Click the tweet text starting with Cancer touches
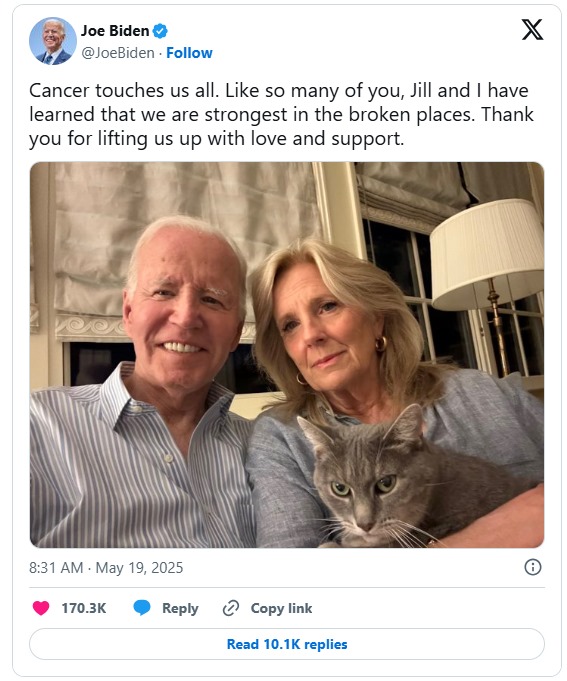This screenshot has width=567, height=681. [x=281, y=115]
